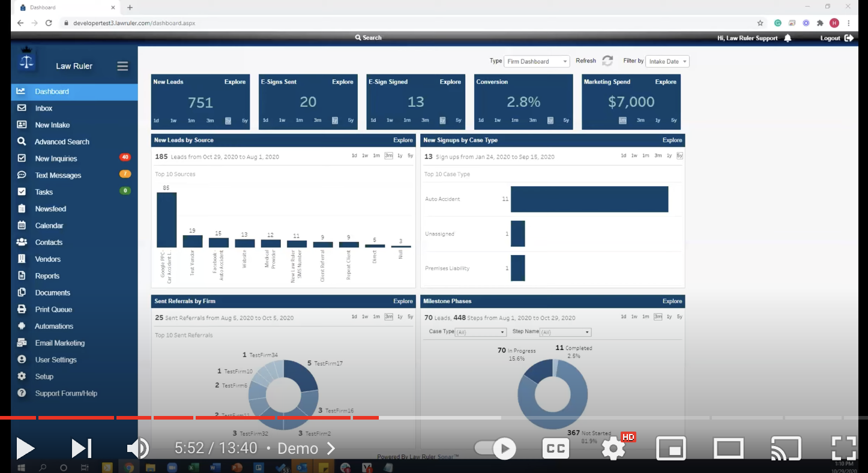Click the Google PPC bar labeled 85

coord(166,220)
